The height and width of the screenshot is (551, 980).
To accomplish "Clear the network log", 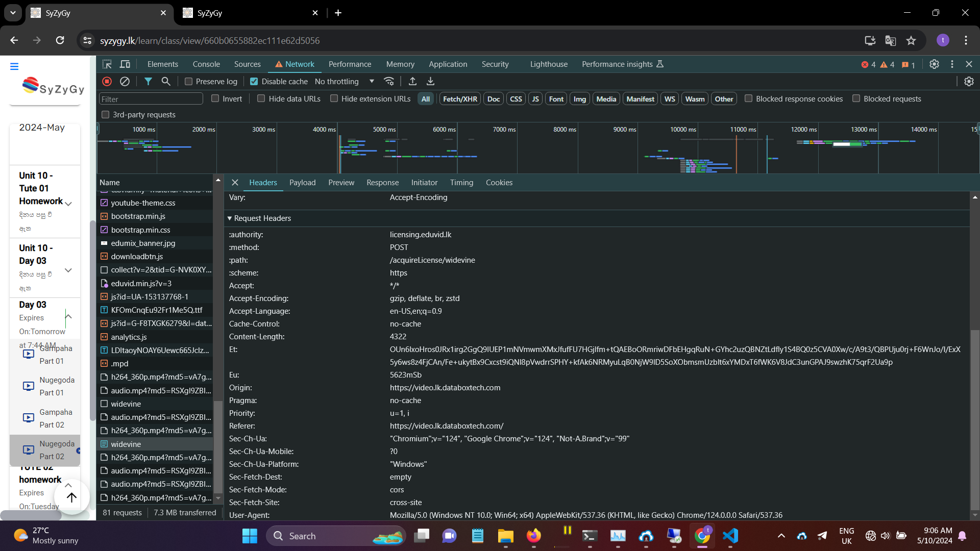I will pyautogui.click(x=125, y=81).
